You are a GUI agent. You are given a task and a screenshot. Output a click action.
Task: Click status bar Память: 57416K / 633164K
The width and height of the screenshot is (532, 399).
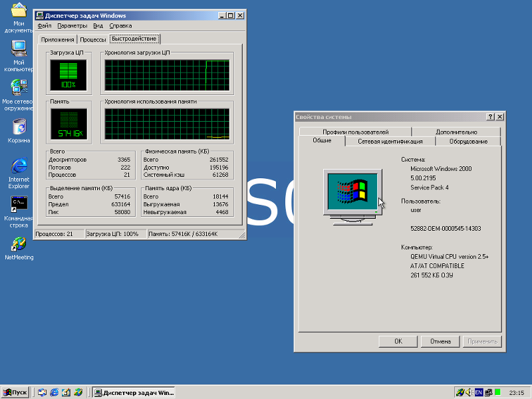pyautogui.click(x=194, y=234)
